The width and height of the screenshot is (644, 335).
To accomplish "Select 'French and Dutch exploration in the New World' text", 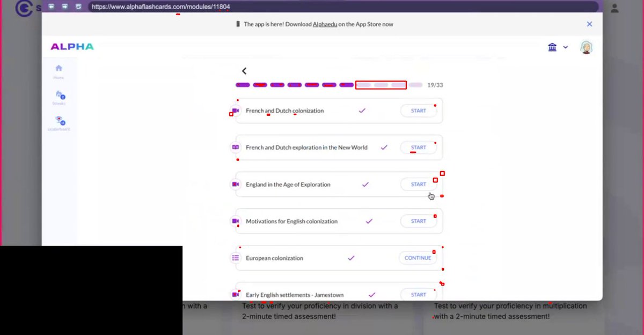I will coord(307,148).
